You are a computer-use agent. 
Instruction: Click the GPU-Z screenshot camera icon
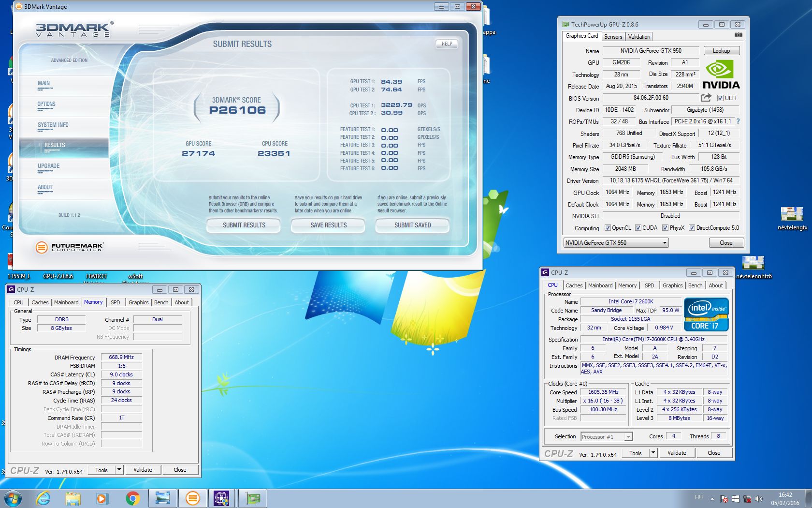click(739, 35)
